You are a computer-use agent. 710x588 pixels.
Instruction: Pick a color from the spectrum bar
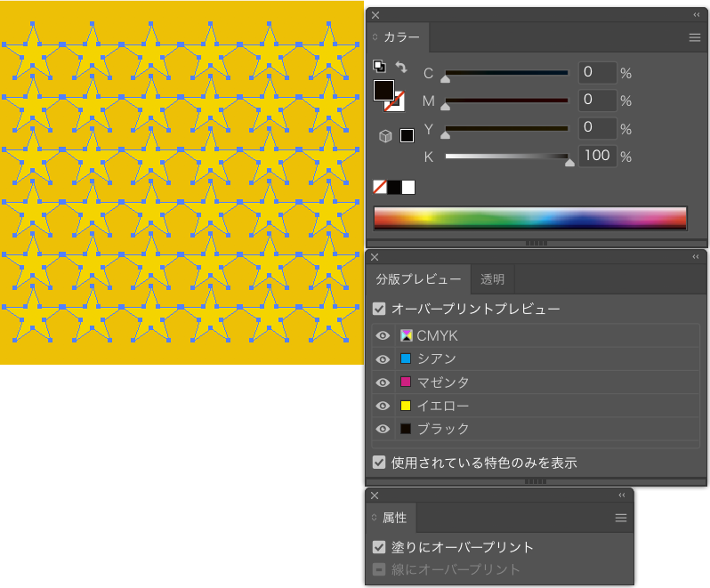pos(530,218)
